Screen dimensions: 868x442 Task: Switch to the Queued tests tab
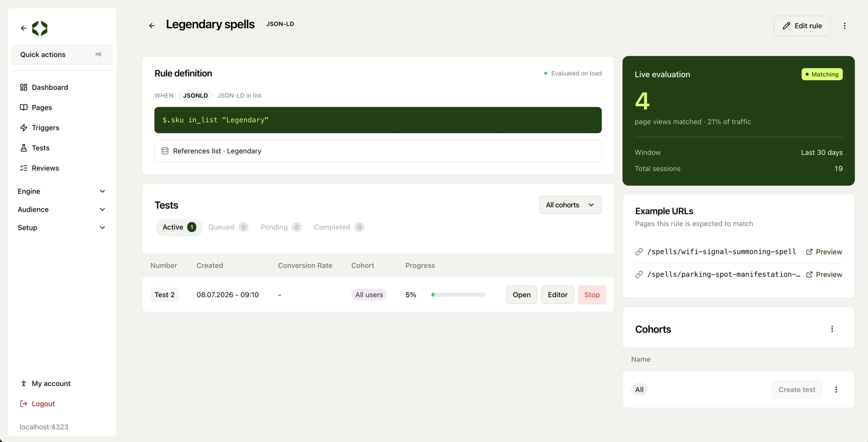pos(228,227)
